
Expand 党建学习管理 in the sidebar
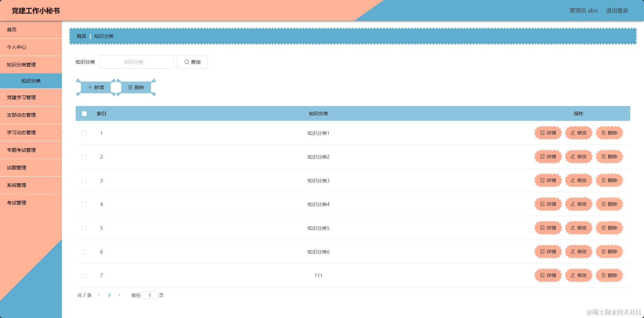tap(31, 97)
